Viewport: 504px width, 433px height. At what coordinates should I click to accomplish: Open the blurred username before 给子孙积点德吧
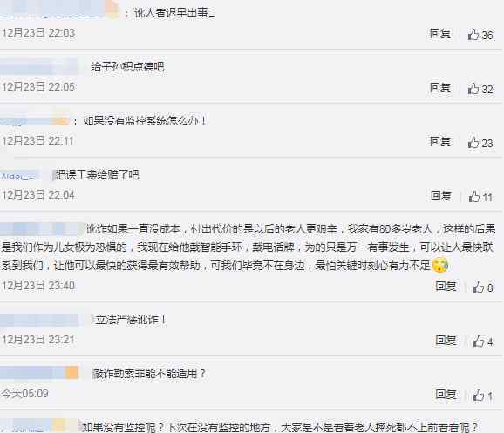click(39, 66)
